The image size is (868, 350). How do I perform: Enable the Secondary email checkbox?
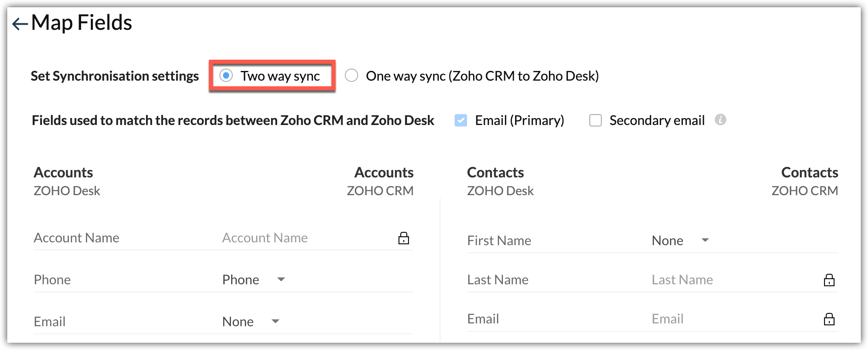tap(595, 120)
